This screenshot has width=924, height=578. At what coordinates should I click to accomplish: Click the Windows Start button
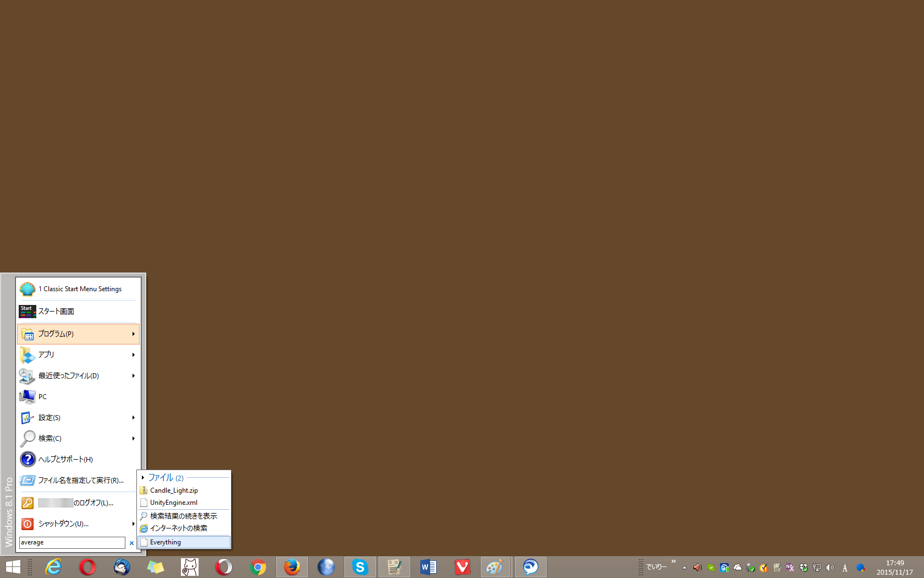[13, 567]
